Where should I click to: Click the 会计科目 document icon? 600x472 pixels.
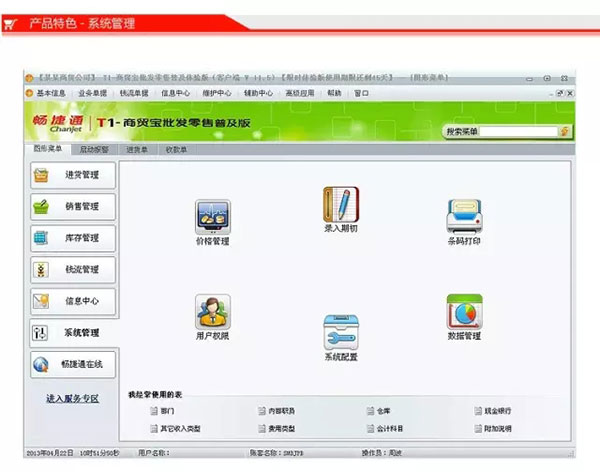[x=370, y=428]
